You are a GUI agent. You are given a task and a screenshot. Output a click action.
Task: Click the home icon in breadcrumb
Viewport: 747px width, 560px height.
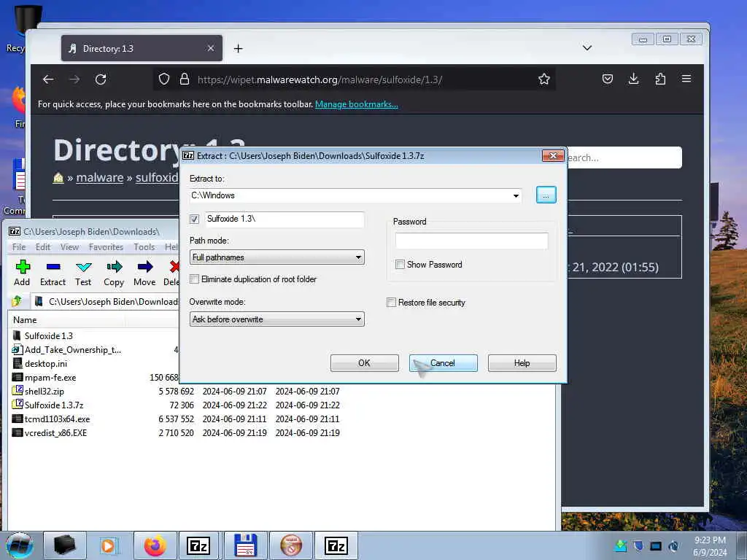click(58, 178)
